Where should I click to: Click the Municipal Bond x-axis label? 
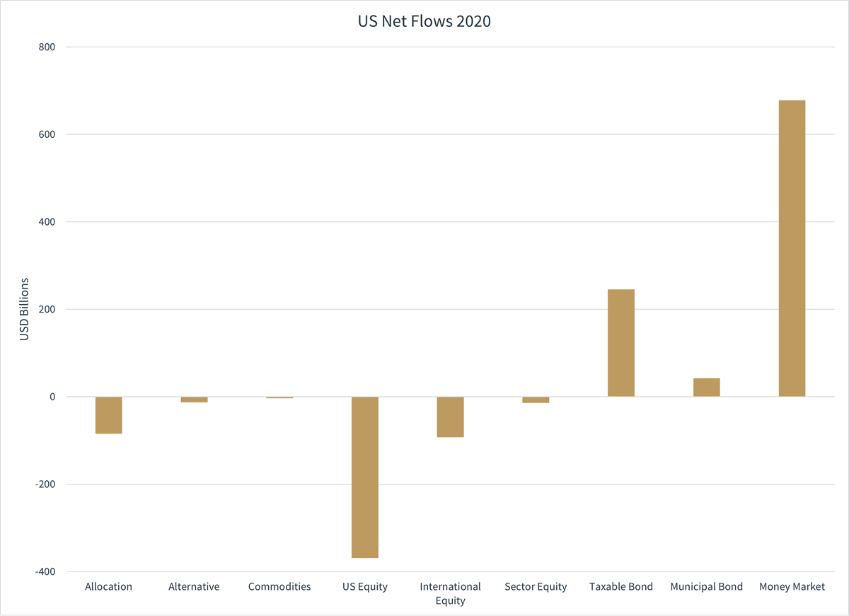click(706, 587)
